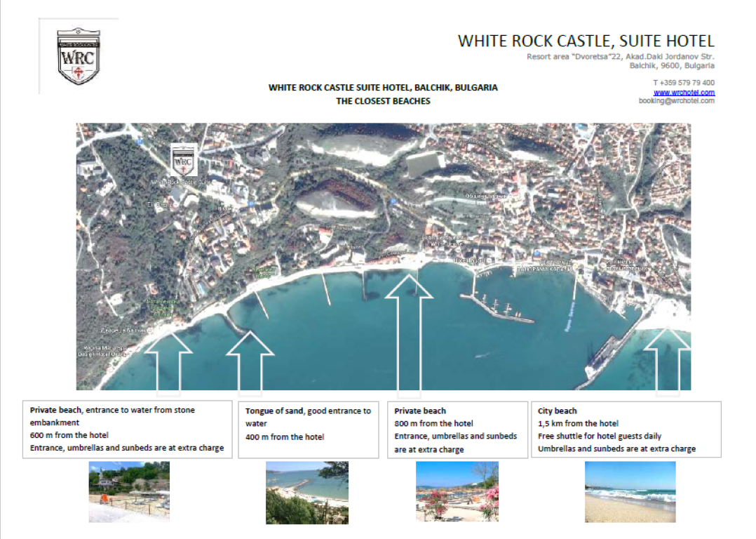Click the text 400 m from the hotel
Image resolution: width=756 pixels, height=539 pixels.
click(285, 437)
